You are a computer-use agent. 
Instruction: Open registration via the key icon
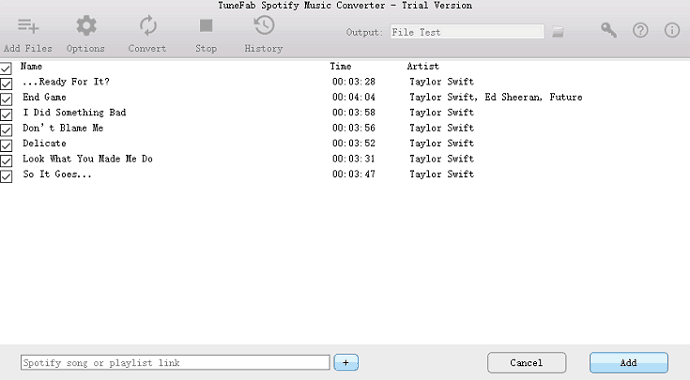pos(609,30)
